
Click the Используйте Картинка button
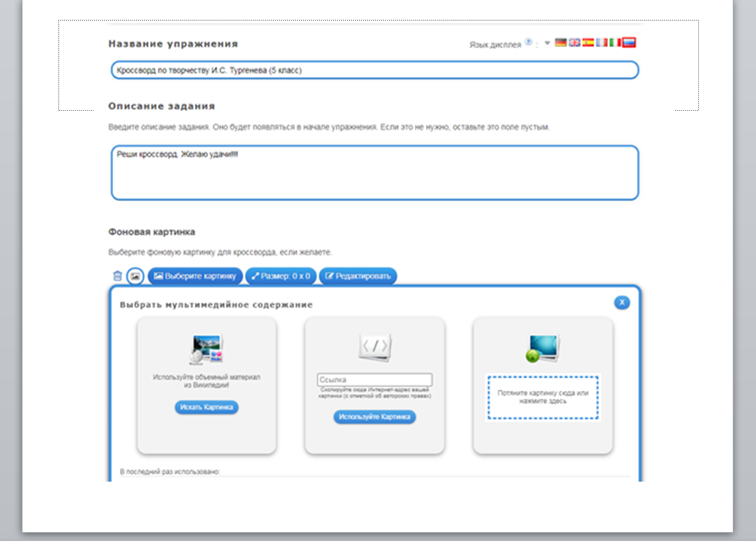click(374, 417)
